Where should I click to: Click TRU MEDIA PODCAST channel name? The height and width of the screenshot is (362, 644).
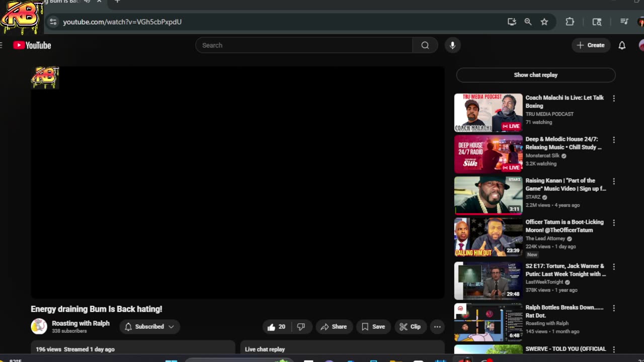point(549,114)
